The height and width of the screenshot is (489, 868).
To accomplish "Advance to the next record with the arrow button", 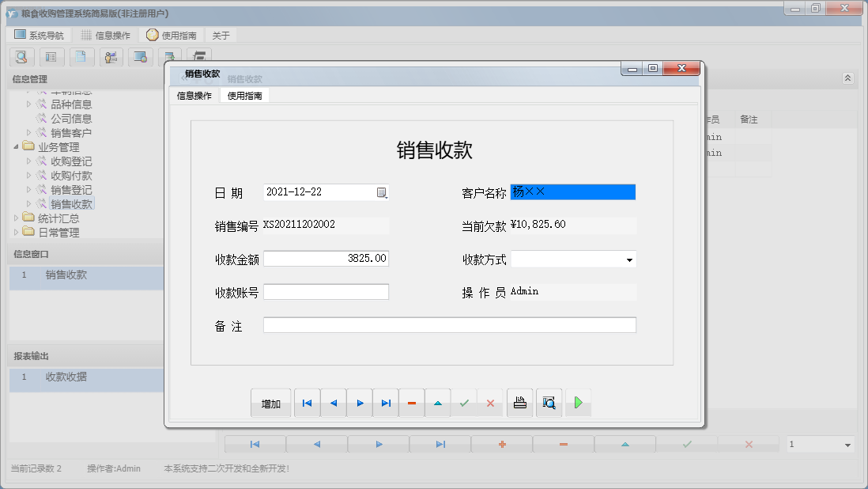I will pos(360,403).
